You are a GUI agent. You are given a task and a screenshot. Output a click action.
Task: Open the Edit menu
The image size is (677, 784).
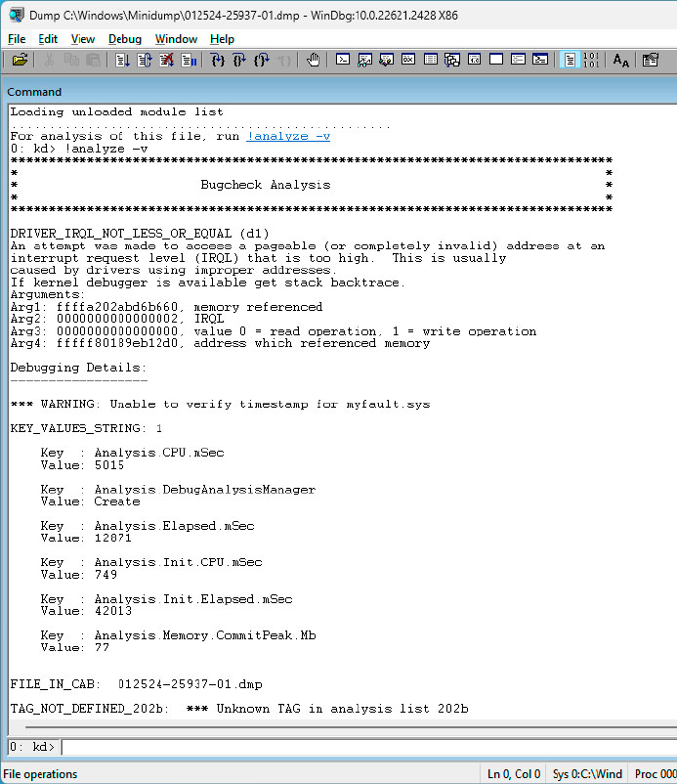48,39
